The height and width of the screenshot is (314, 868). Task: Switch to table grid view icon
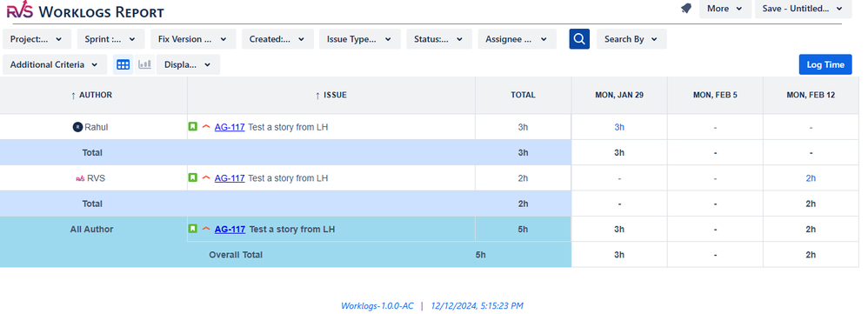pyautogui.click(x=123, y=64)
